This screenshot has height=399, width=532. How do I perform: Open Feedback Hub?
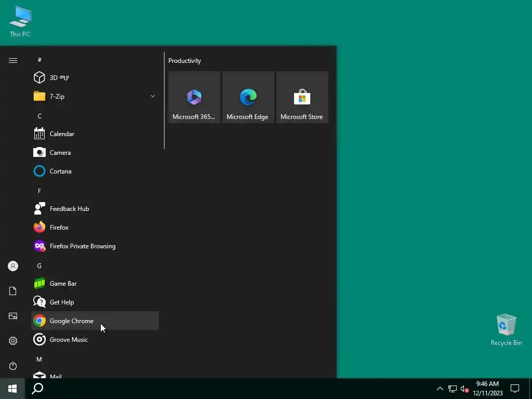pyautogui.click(x=95, y=209)
